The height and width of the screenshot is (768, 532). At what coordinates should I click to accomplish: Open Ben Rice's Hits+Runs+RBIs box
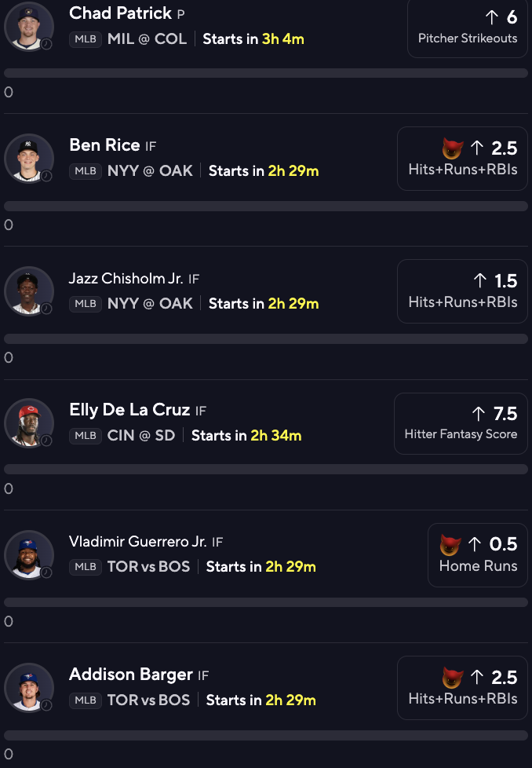462,159
